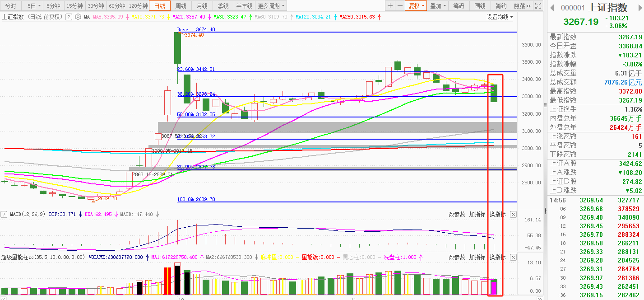Open the 设置均线 dropdown
644x300 pixels.
(500, 17)
